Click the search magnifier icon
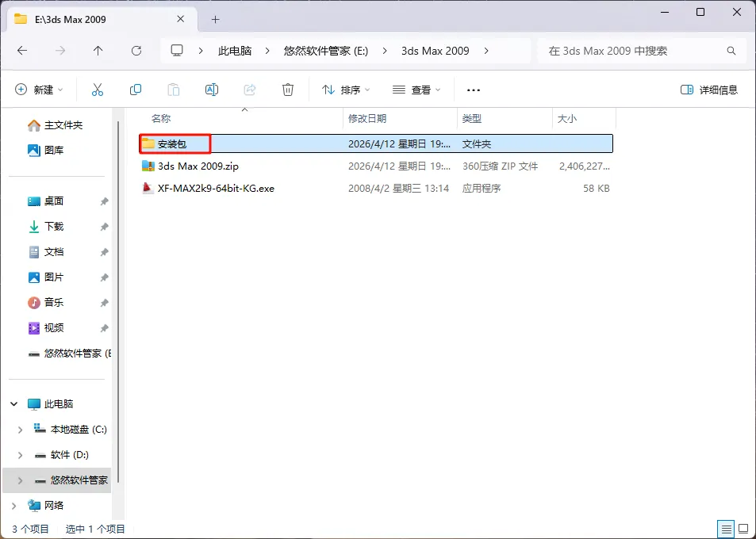Screen dimensions: 756x539 [731, 51]
